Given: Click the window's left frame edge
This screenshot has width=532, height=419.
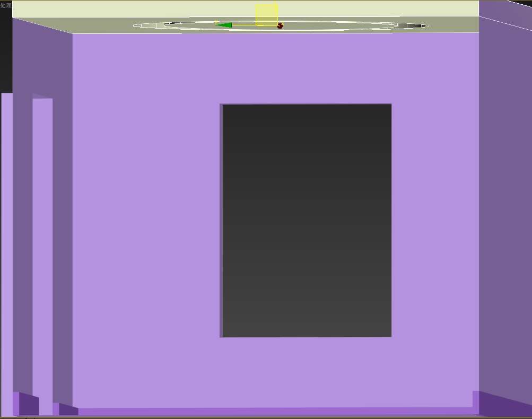Looking at the screenshot, I should [221, 220].
